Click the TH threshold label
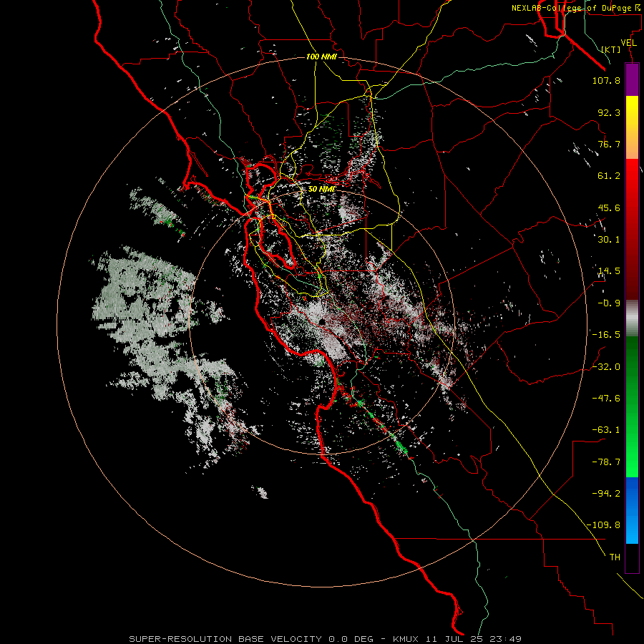 point(615,557)
